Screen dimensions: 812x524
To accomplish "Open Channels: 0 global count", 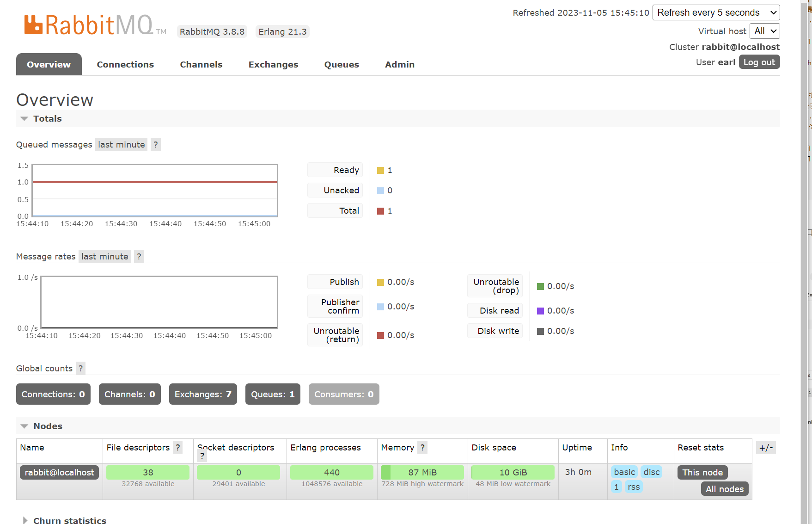I will 130,394.
